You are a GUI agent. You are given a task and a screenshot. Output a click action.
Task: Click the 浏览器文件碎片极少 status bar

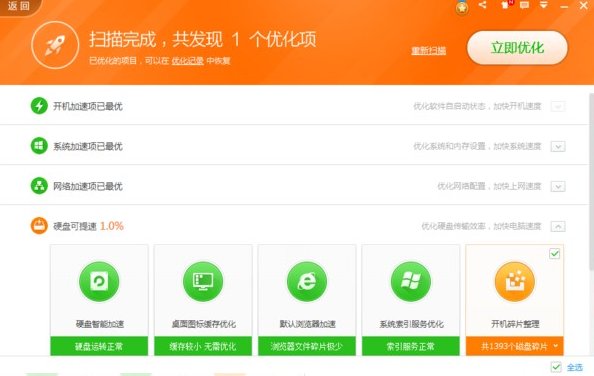[307, 346]
